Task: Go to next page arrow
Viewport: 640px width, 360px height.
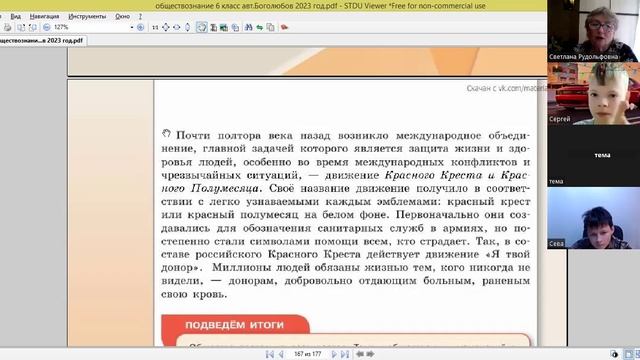Action: (334, 354)
